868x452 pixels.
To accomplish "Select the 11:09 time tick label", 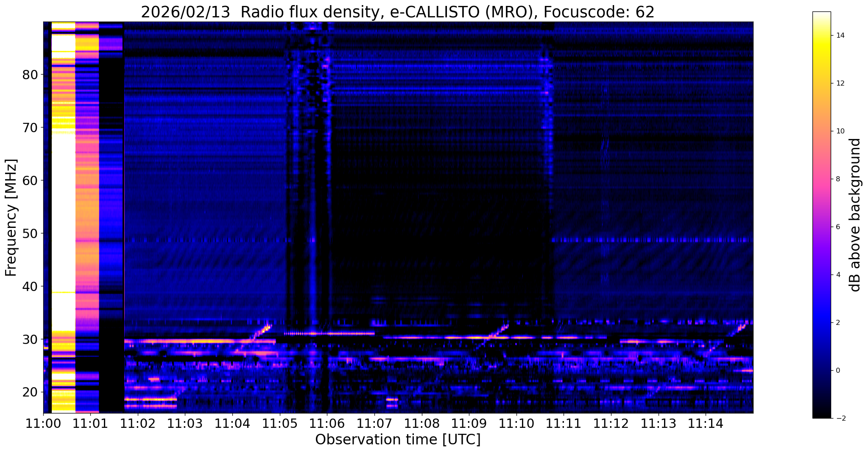I will pyautogui.click(x=469, y=423).
